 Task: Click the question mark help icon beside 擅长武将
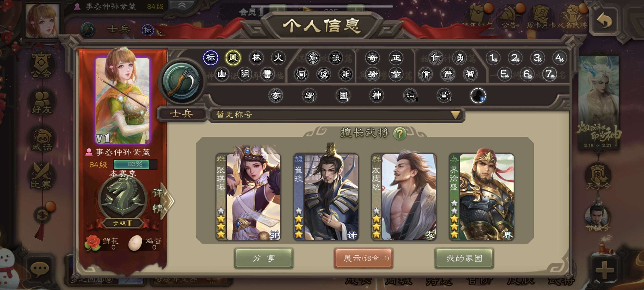point(400,133)
